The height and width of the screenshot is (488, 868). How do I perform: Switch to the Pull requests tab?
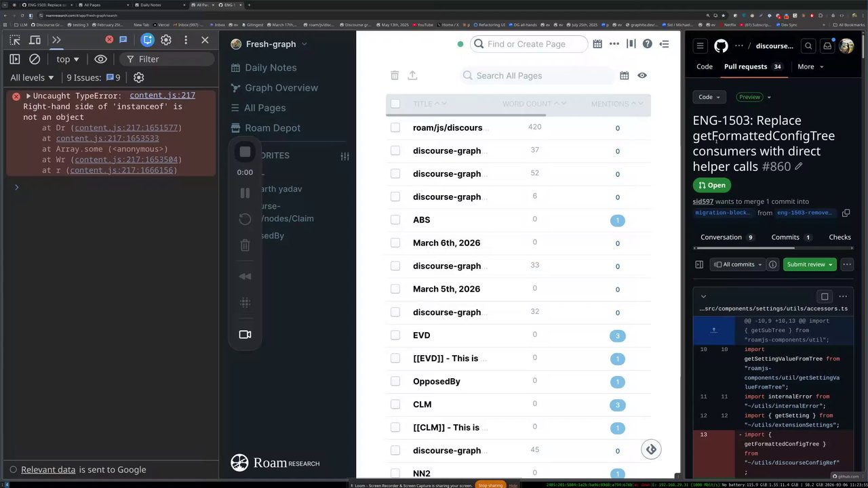coord(745,66)
